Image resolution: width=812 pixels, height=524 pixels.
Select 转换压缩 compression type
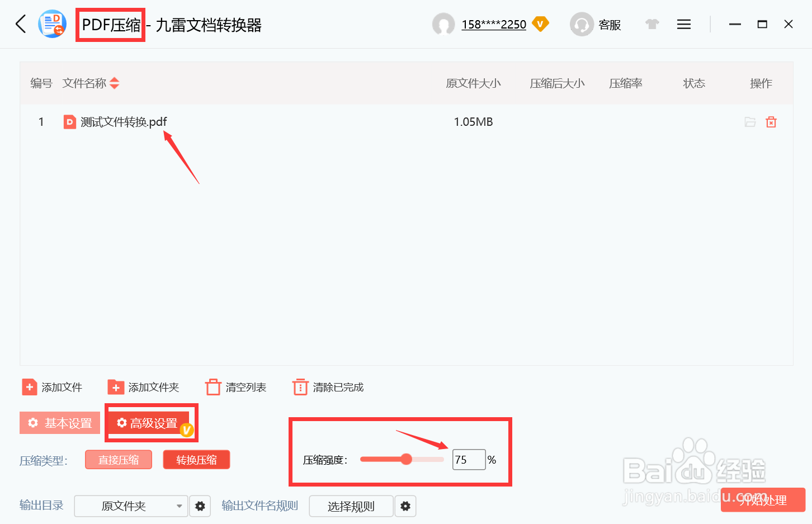pos(196,460)
